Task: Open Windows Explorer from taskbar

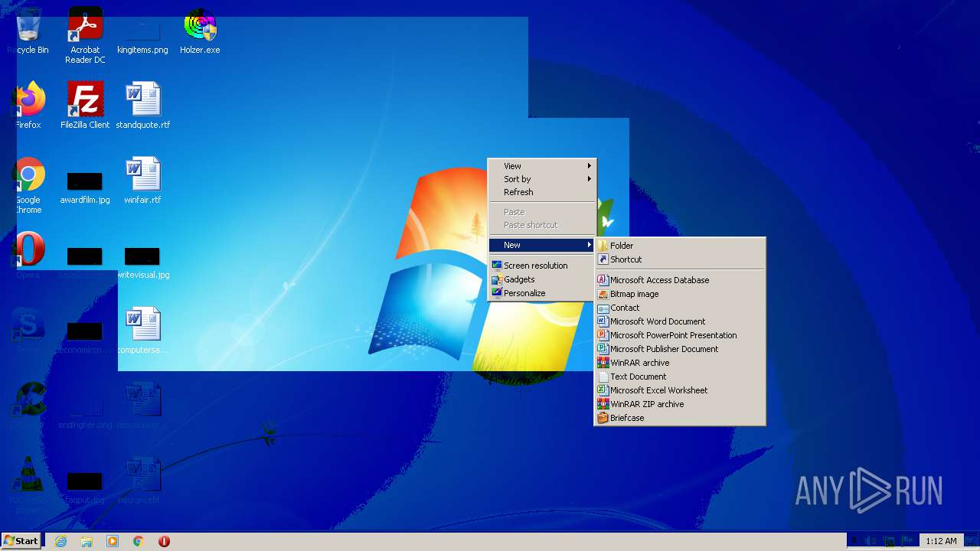Action: coord(87,541)
